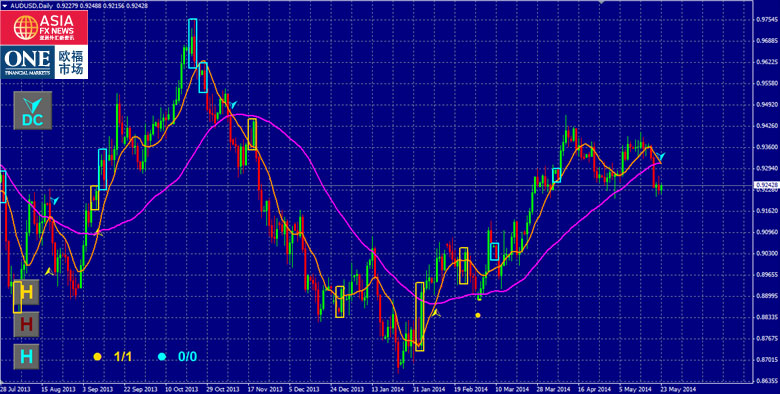Click the current price label 0.92428

767,185
